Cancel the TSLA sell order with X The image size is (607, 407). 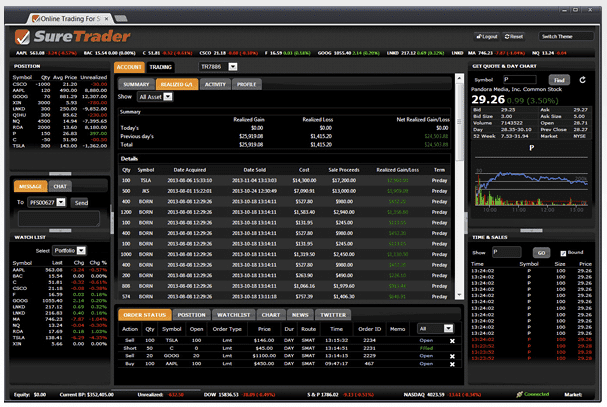[x=451, y=340]
